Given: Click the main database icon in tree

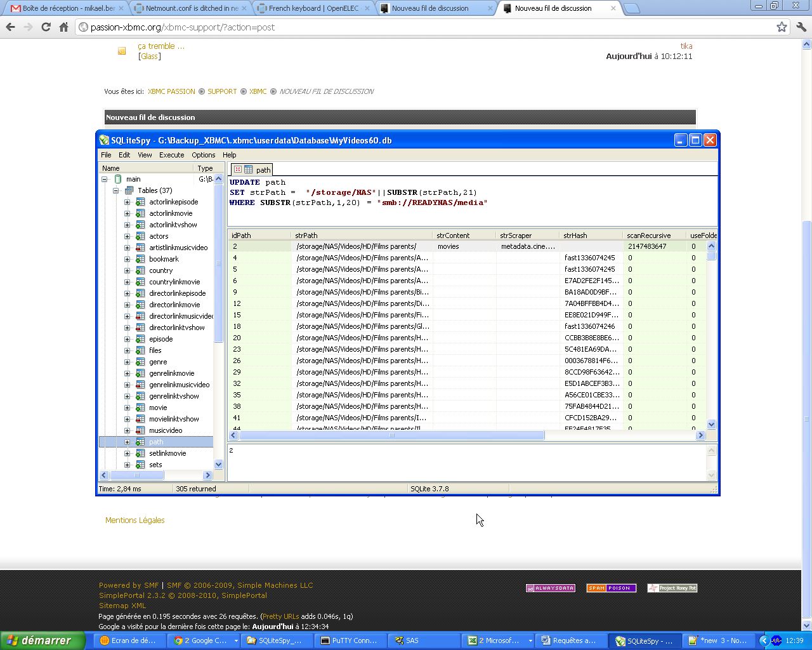Looking at the screenshot, I should pos(118,179).
